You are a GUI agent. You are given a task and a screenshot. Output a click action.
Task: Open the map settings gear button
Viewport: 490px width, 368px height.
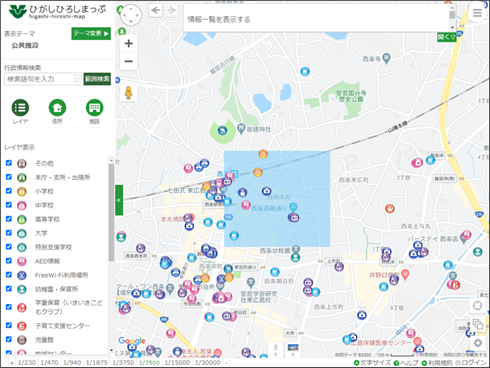click(x=478, y=343)
